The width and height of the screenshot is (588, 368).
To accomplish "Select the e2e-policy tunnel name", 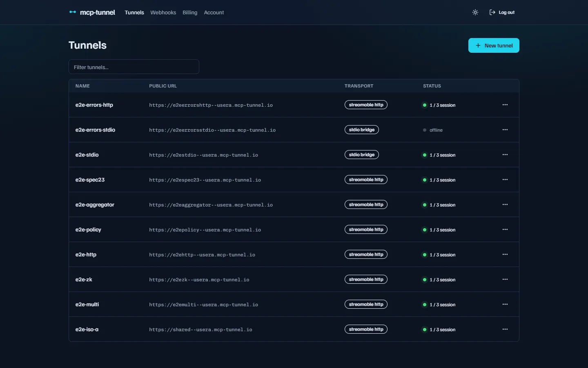I will [88, 230].
